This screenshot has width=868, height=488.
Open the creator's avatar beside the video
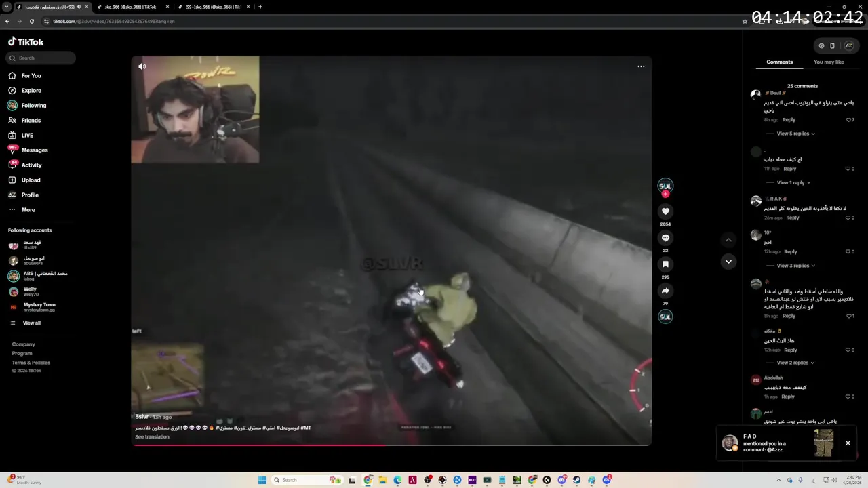click(x=665, y=186)
